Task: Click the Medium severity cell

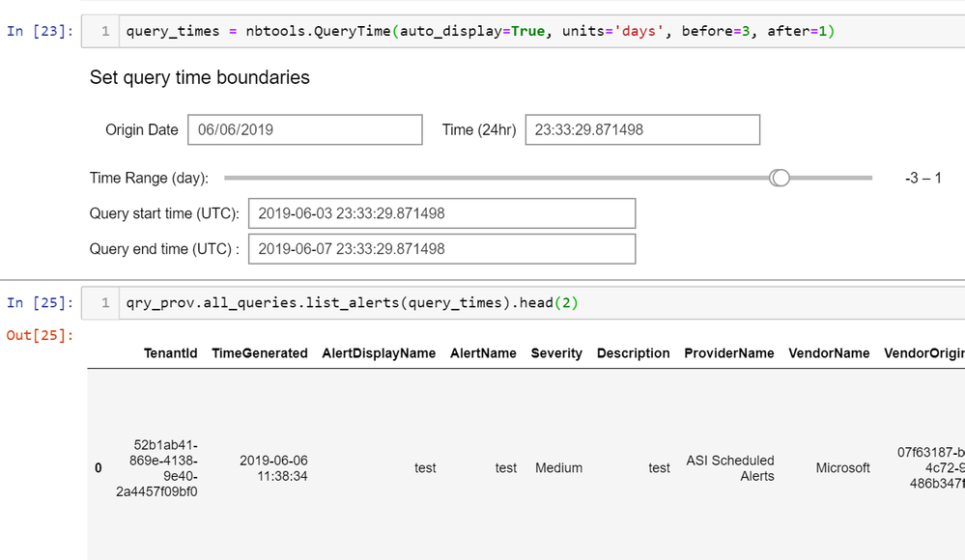Action: point(559,468)
